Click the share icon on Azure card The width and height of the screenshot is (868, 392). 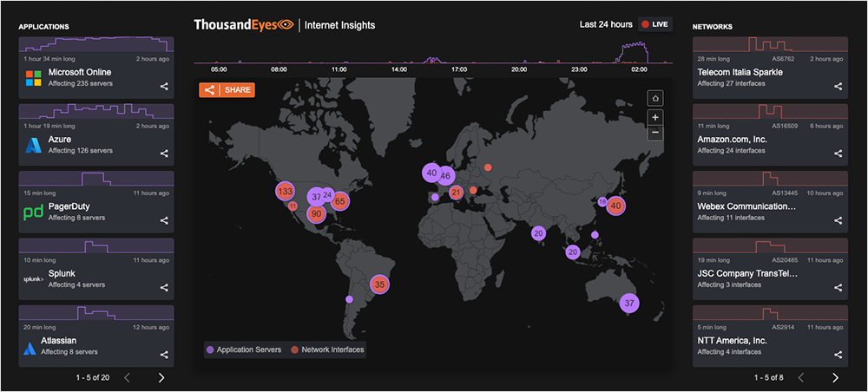coord(164,154)
